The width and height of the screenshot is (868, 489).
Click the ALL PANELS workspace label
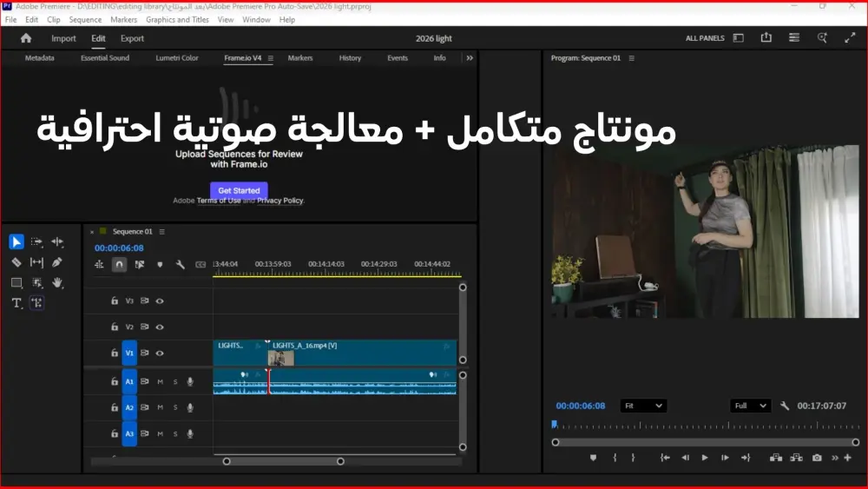click(x=705, y=38)
